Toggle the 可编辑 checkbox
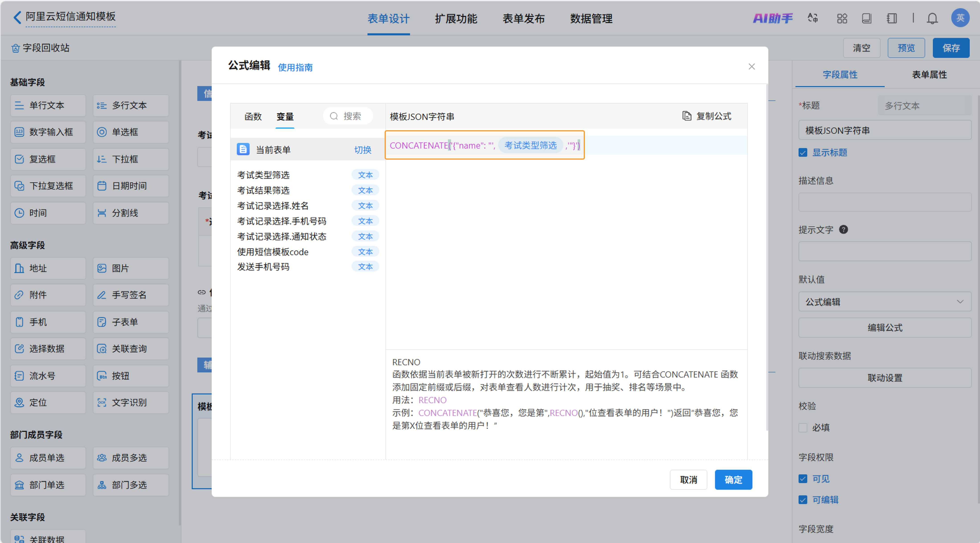This screenshot has height=543, width=980. pyautogui.click(x=803, y=500)
